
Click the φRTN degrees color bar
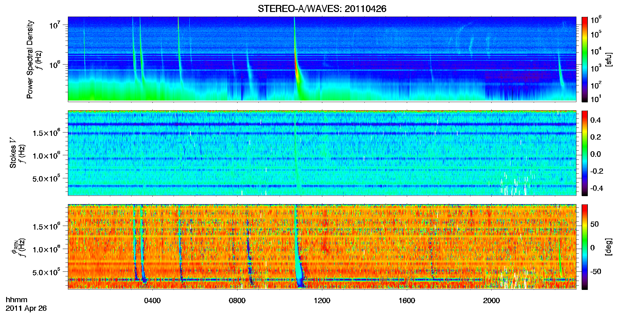click(585, 247)
